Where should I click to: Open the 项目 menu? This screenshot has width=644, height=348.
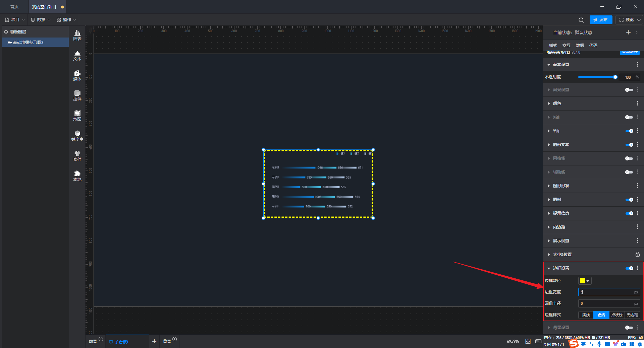pos(15,20)
